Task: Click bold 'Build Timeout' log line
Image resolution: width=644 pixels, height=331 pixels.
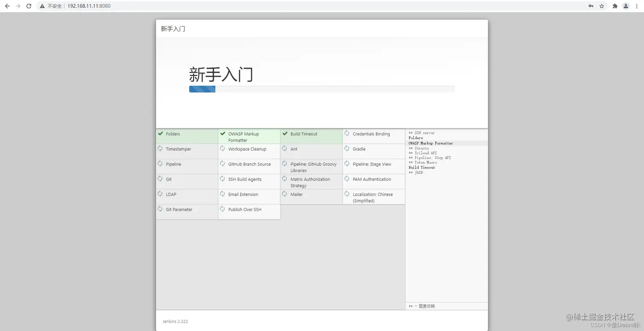Action: coord(422,168)
